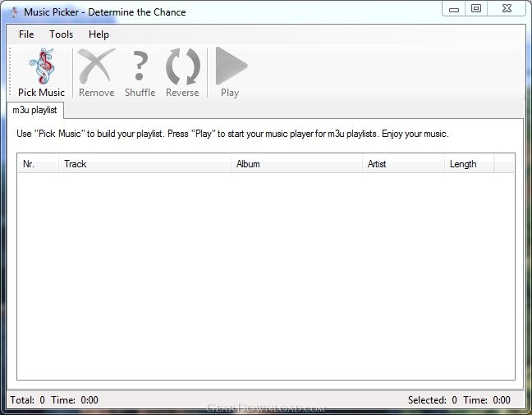Click the toolbar grip handle
This screenshot has height=415, width=532.
coord(10,72)
